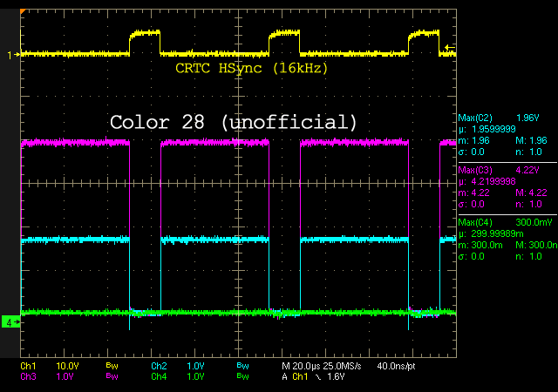Select the Ch3 vertical scale 1.0V
The width and height of the screenshot is (558, 392).
click(65, 376)
